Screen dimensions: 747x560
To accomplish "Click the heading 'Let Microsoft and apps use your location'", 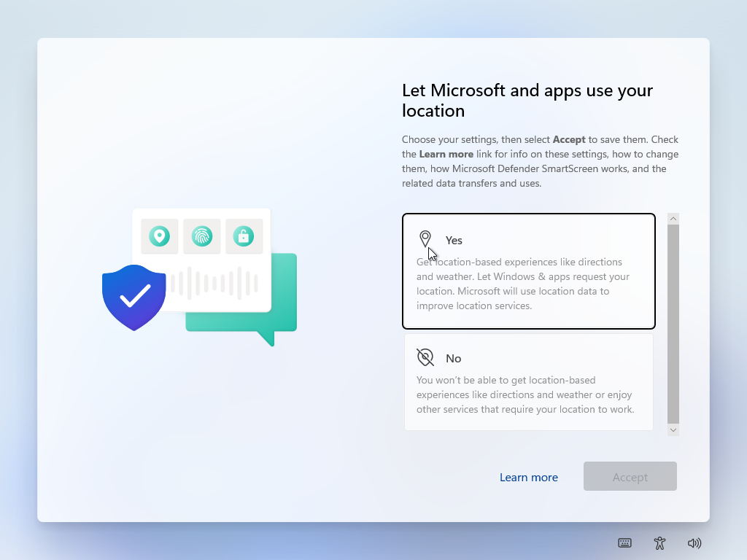I will (x=527, y=101).
